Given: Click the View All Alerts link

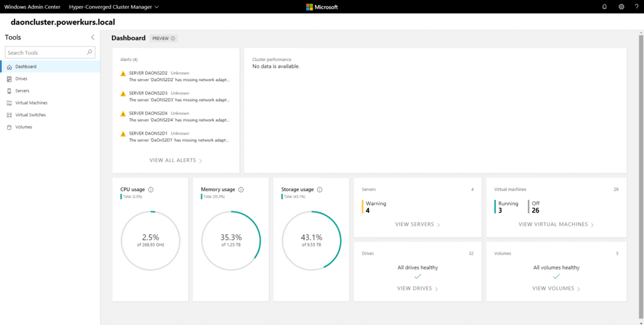Looking at the screenshot, I should [x=175, y=160].
